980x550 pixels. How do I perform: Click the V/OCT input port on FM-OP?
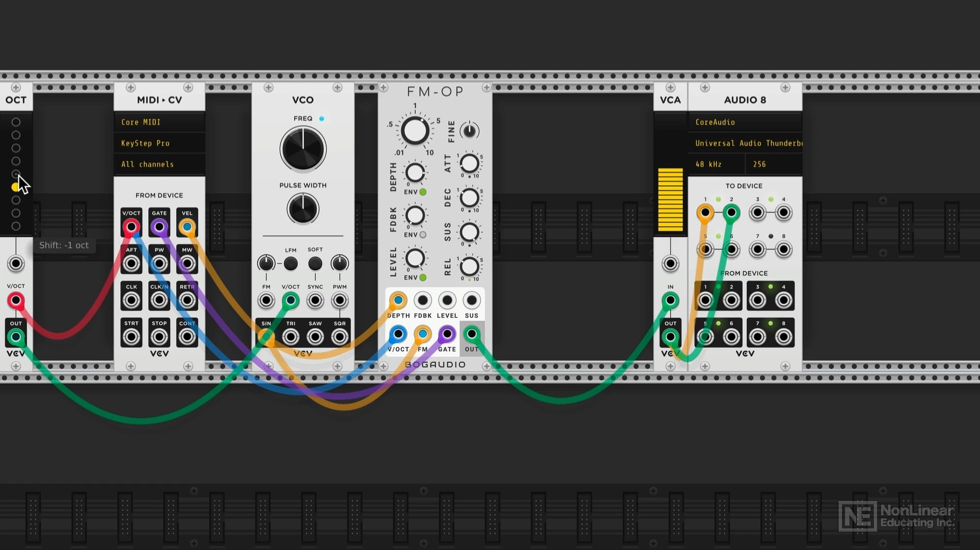click(x=398, y=334)
